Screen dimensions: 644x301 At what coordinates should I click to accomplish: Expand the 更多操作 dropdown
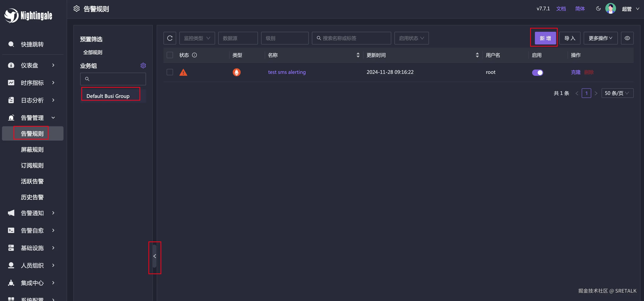click(x=600, y=38)
